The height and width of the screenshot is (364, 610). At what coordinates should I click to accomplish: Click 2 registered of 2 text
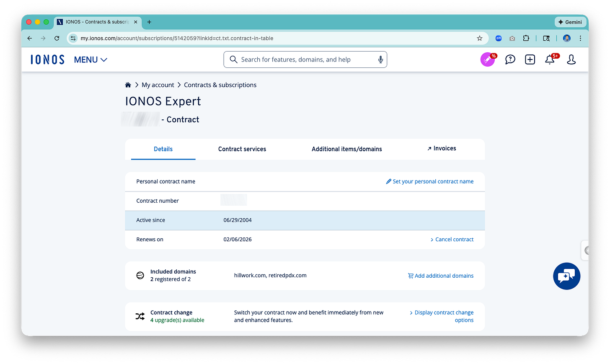tap(171, 279)
